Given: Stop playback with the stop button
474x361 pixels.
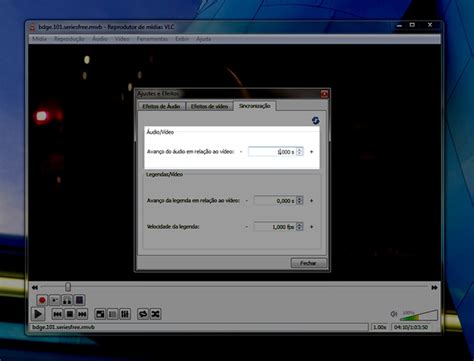Looking at the screenshot, I should tap(70, 314).
